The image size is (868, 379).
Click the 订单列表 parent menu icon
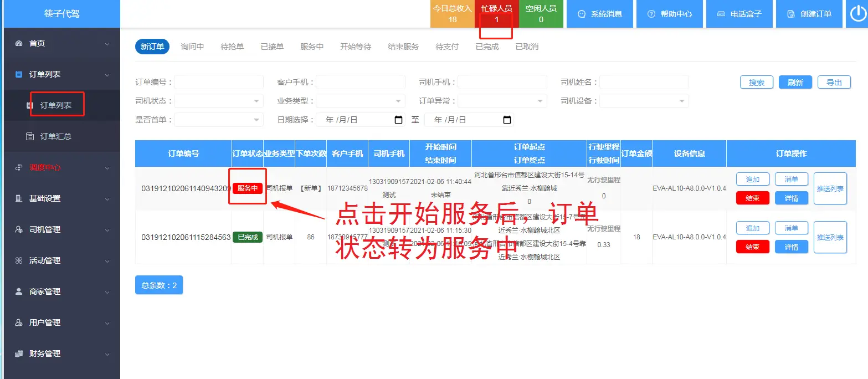click(19, 74)
